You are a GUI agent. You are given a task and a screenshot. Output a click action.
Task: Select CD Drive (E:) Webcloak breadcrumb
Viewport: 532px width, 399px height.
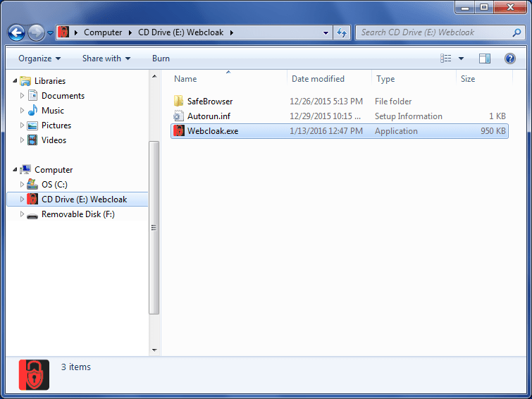(181, 32)
